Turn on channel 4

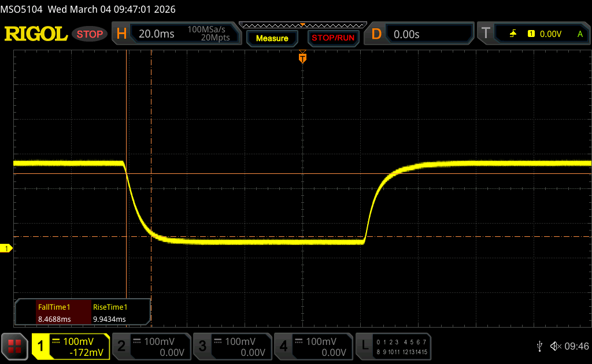pyautogui.click(x=312, y=346)
